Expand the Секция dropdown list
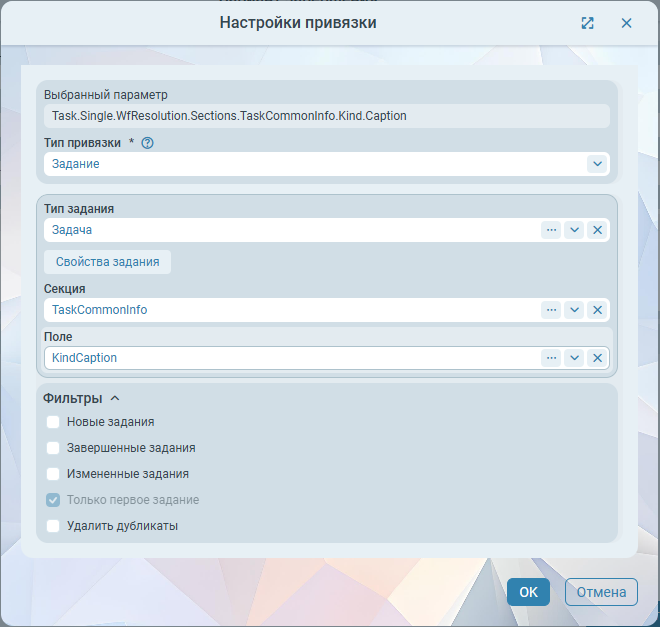This screenshot has height=627, width=660. 574,310
